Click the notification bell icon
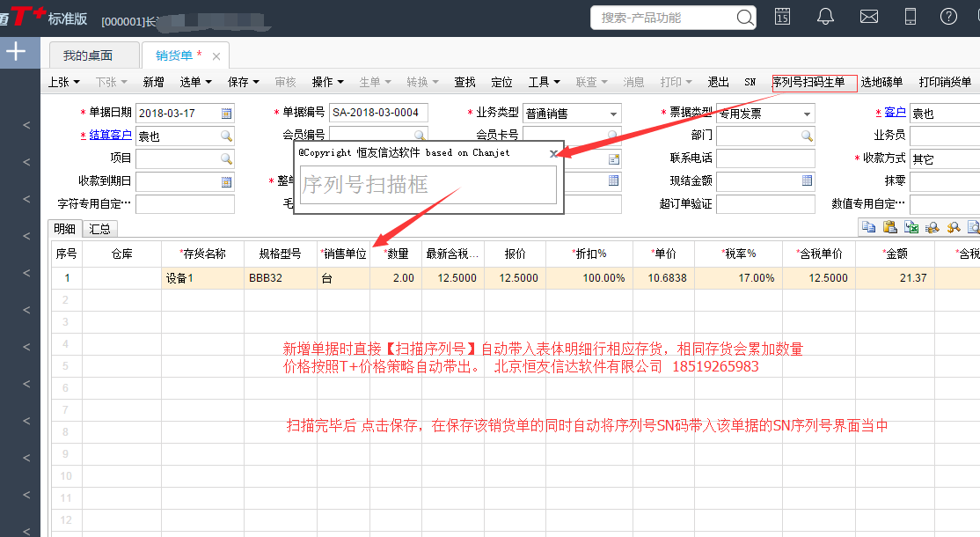Screen dimensions: 980x537 coord(825,16)
